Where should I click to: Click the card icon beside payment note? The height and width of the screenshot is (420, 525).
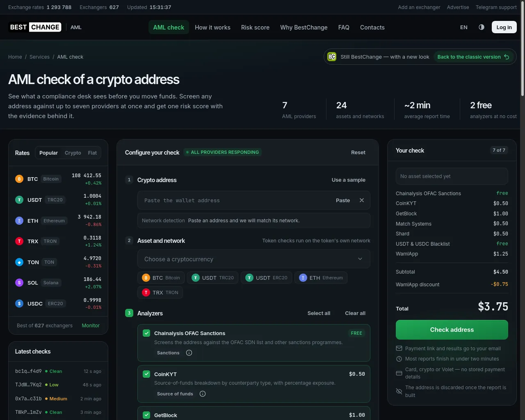[x=399, y=373]
